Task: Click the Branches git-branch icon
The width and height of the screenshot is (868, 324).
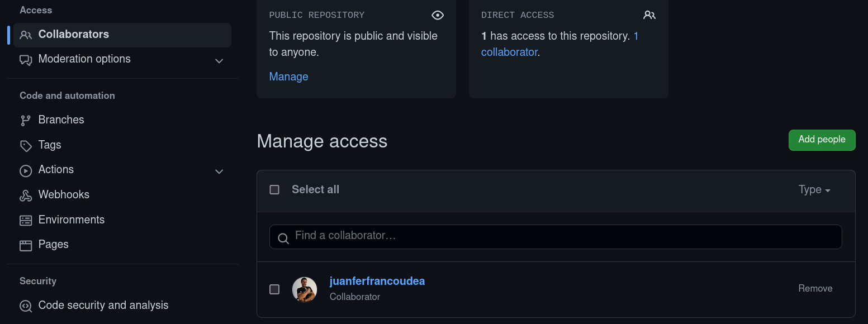Action: coord(26,121)
